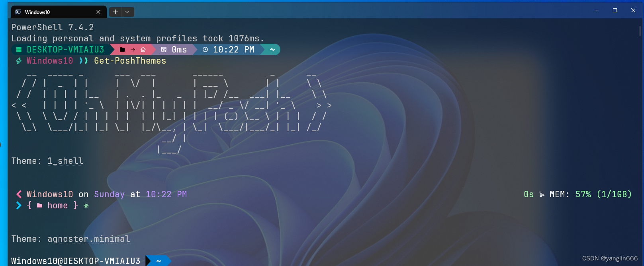
Task: Close the terminal window
Action: [633, 10]
